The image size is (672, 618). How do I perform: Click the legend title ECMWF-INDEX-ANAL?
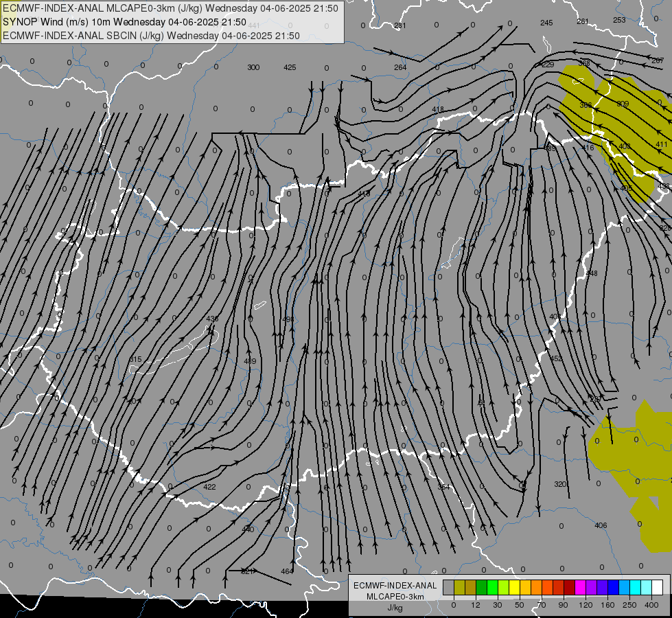[395, 586]
